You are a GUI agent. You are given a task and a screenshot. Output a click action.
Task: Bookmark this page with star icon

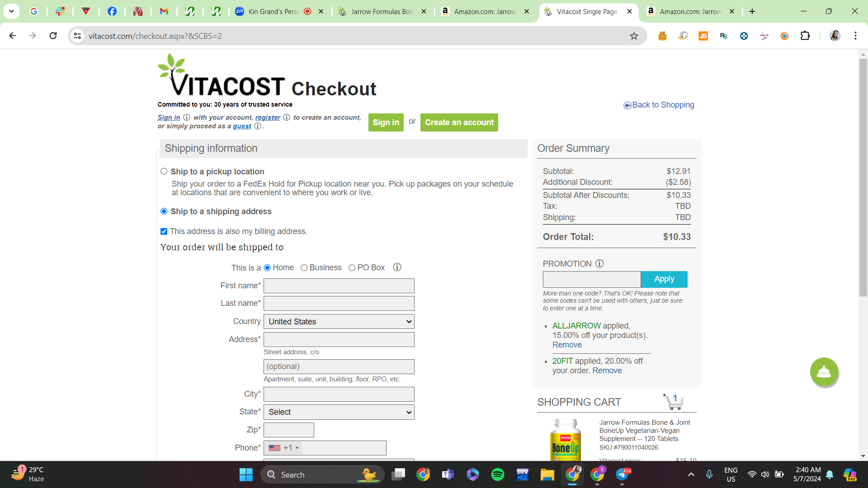[x=634, y=36]
